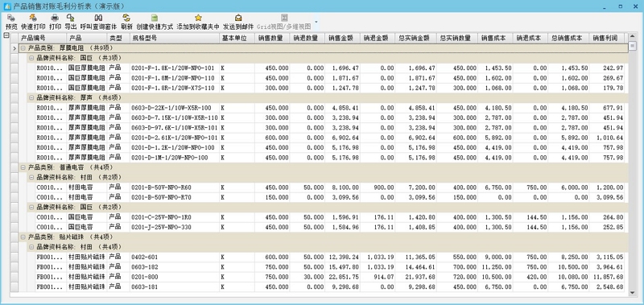Image resolution: width=644 pixels, height=305 pixels.
Task: Click the 销退金额 column header
Action: (378, 38)
